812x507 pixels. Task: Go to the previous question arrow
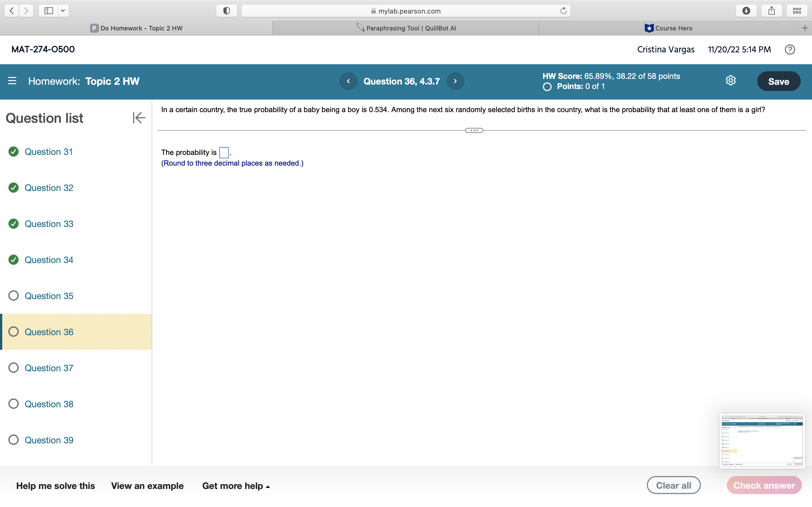[348, 81]
